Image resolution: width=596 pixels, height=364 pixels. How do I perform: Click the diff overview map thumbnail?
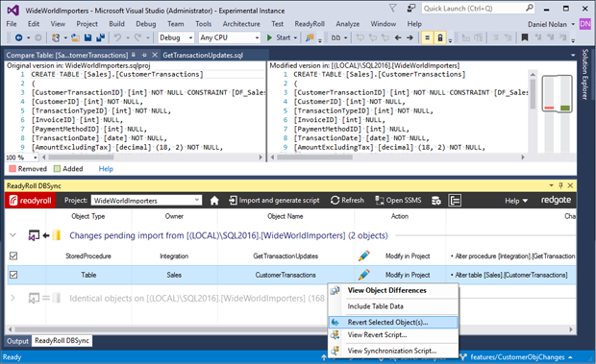pyautogui.click(x=557, y=93)
